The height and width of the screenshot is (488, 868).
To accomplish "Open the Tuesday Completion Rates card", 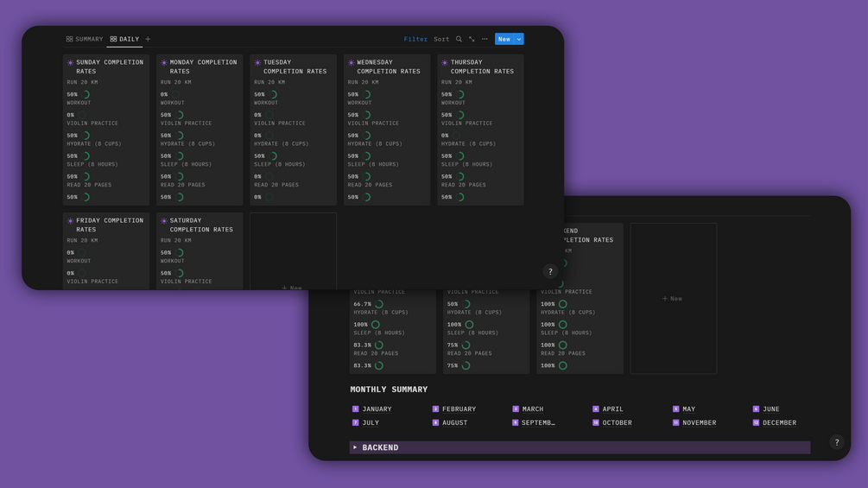I will [x=293, y=130].
